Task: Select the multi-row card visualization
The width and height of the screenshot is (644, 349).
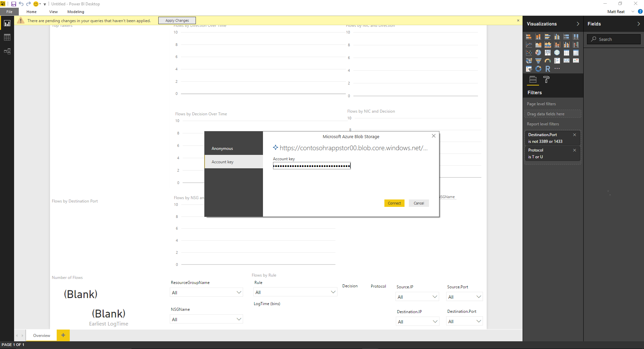Action: coord(557,61)
